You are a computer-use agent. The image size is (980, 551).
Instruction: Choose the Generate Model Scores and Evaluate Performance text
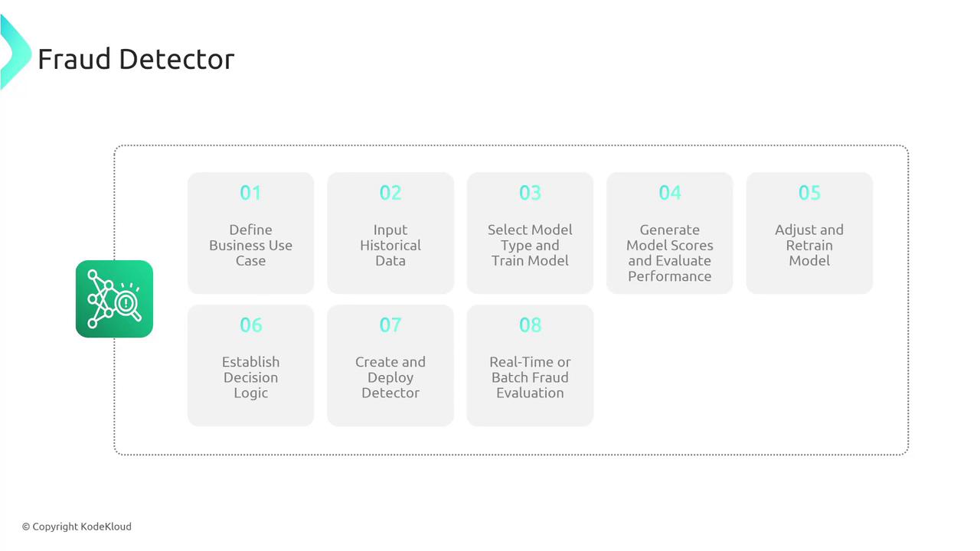tap(670, 253)
